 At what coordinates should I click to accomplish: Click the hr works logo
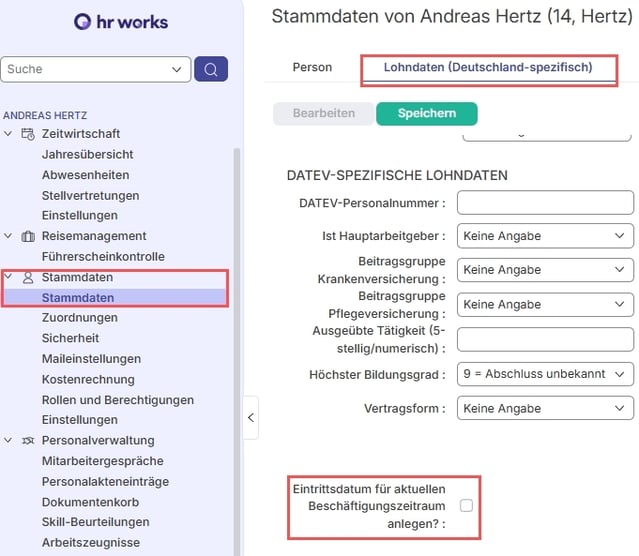[x=121, y=22]
